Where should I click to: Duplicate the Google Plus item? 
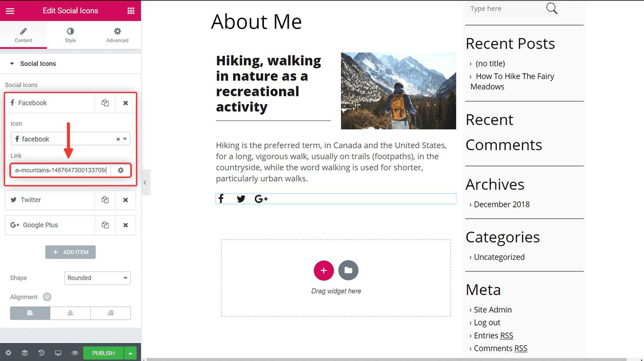(x=105, y=225)
